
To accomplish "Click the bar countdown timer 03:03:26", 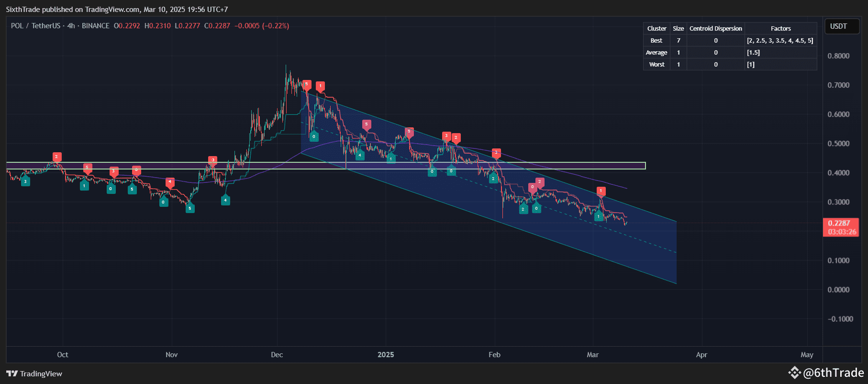I will coord(842,232).
